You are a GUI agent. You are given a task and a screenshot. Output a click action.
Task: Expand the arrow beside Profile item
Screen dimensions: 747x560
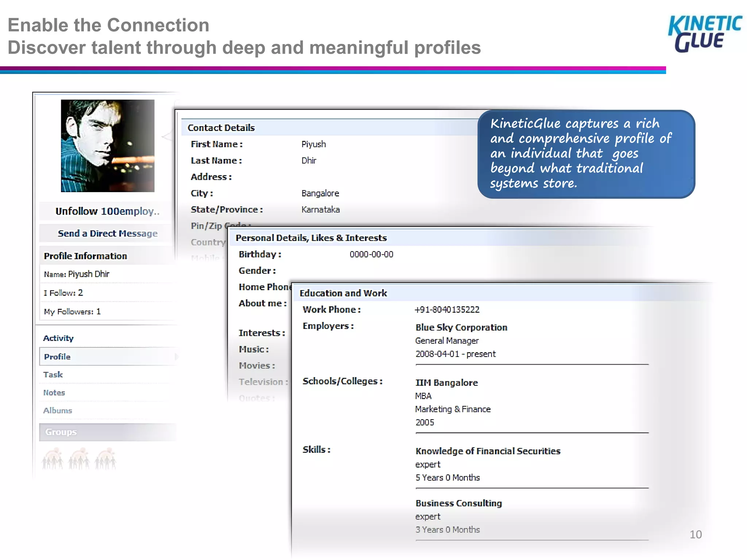click(x=177, y=357)
